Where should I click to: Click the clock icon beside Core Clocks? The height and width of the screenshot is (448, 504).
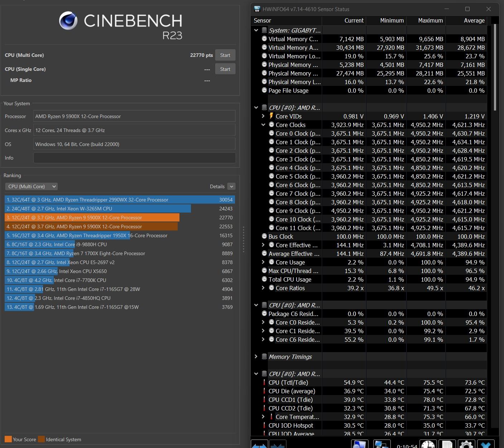tap(272, 125)
